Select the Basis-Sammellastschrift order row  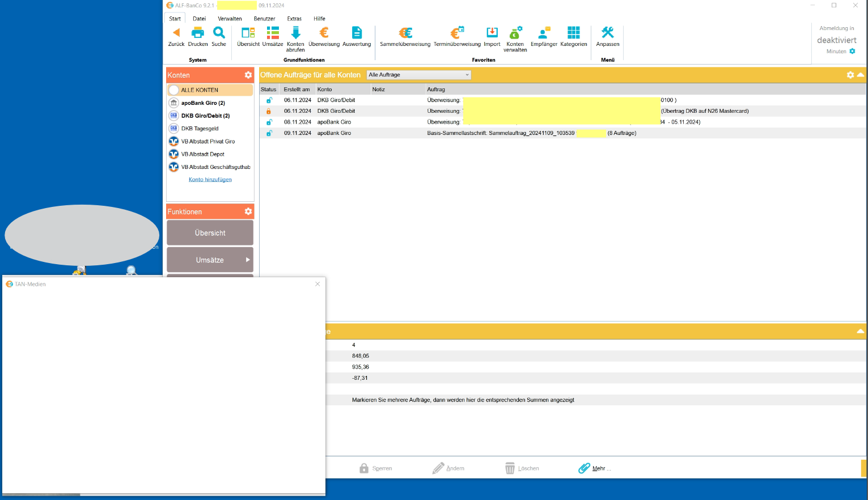(x=562, y=133)
